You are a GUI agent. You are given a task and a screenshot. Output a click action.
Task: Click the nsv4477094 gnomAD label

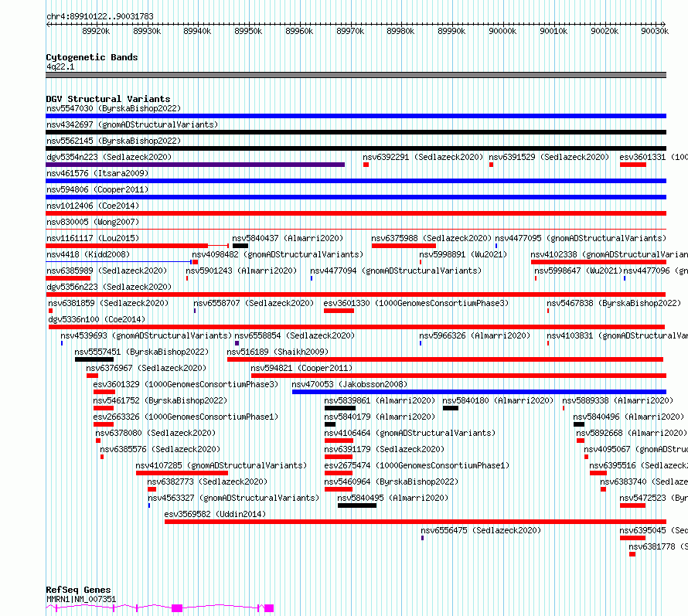(396, 271)
